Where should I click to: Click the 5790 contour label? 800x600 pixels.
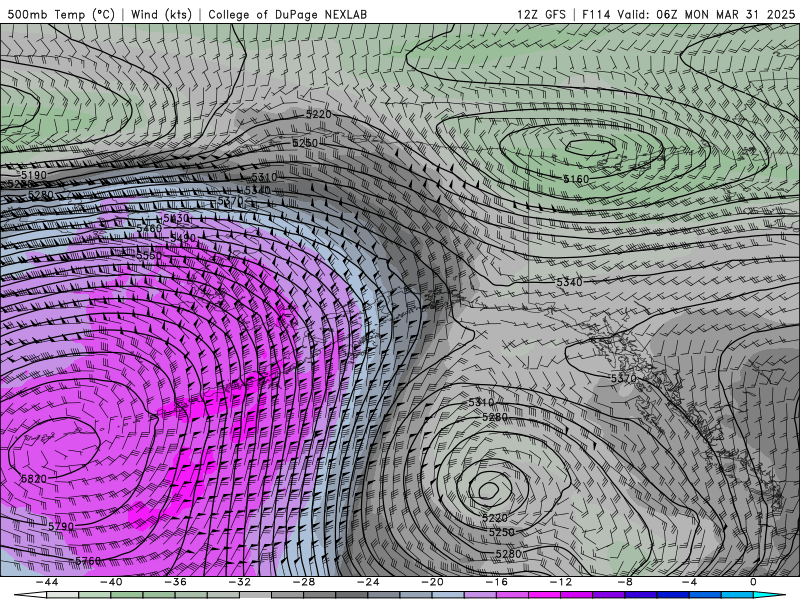pos(61,526)
